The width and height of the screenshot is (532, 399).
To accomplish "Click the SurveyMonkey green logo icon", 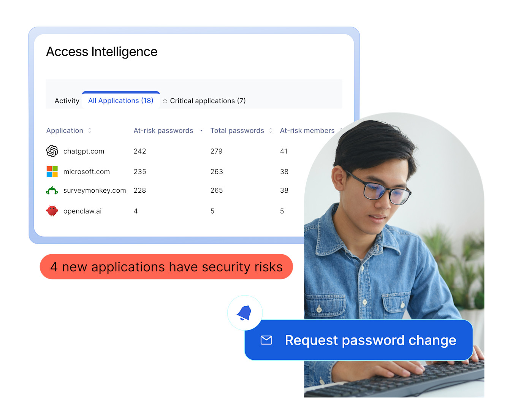I will (52, 190).
